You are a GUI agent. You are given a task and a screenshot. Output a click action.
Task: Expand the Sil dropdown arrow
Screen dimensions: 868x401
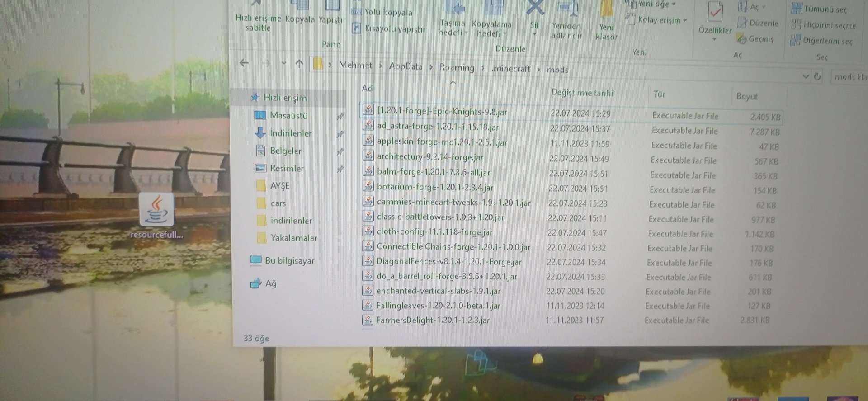pyautogui.click(x=534, y=35)
